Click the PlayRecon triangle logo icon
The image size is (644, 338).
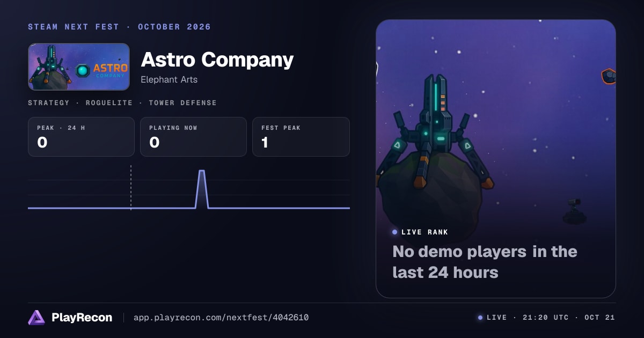[x=36, y=318]
